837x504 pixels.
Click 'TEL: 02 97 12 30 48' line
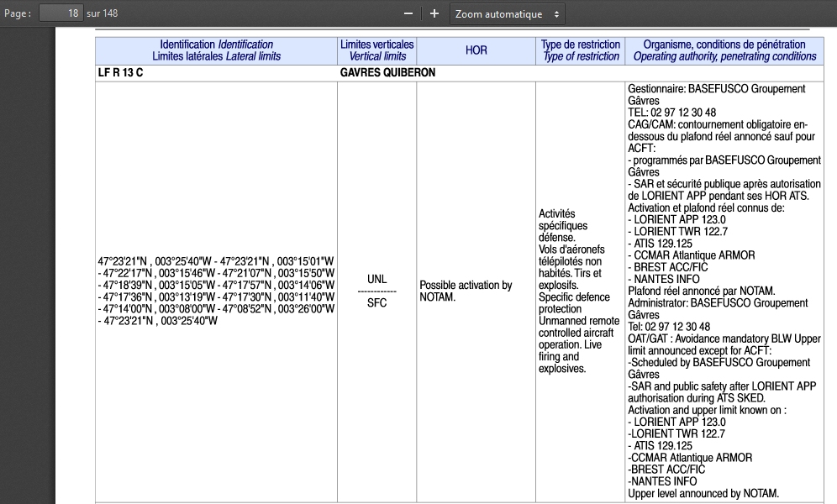[x=672, y=113]
